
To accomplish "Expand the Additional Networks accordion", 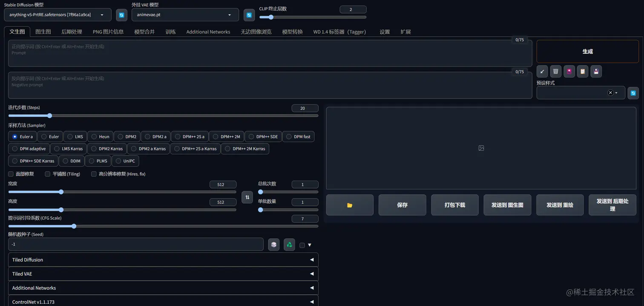I will [x=163, y=288].
